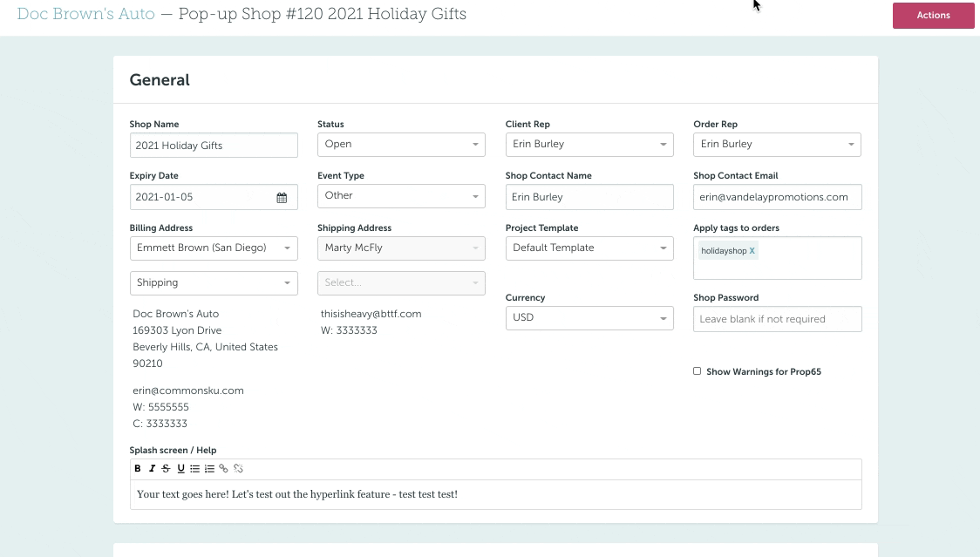
Task: Apply strikethrough formatting in splash editor
Action: tap(166, 469)
